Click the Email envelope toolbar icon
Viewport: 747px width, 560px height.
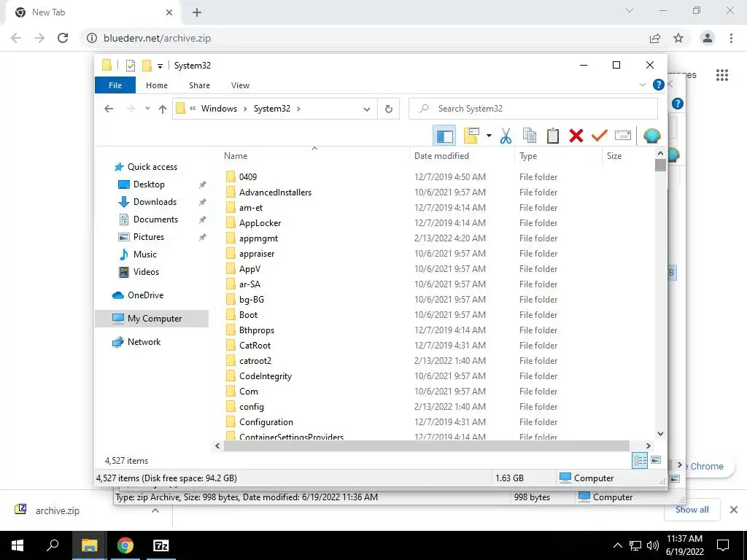click(x=623, y=136)
